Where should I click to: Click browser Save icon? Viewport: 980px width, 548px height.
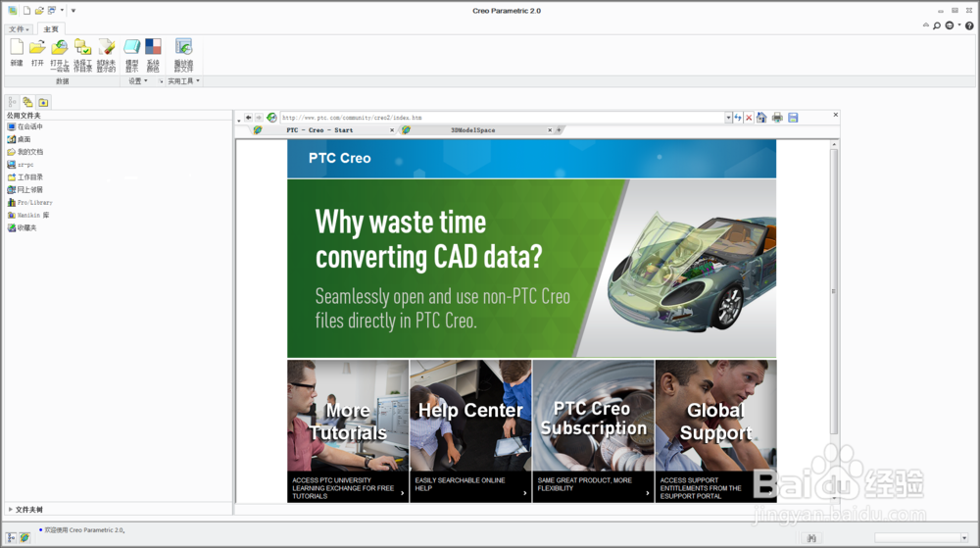tap(793, 118)
